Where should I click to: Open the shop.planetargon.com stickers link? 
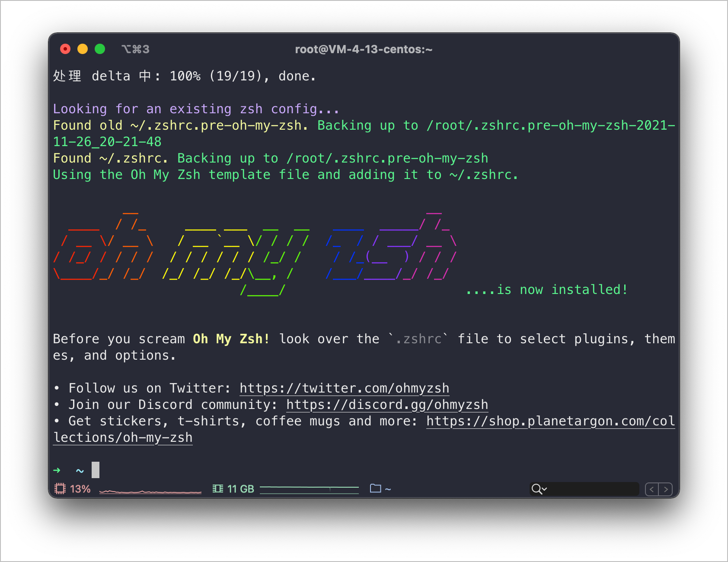[551, 421]
